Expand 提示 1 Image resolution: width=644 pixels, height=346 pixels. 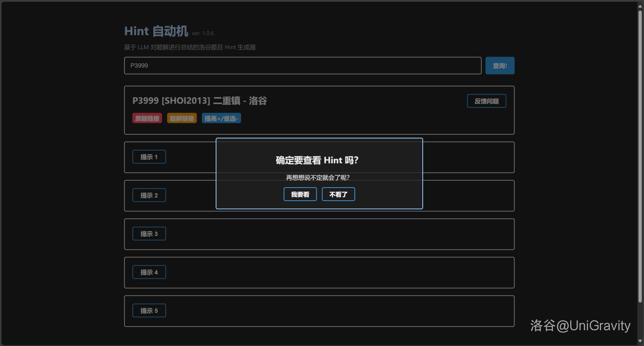tap(149, 157)
